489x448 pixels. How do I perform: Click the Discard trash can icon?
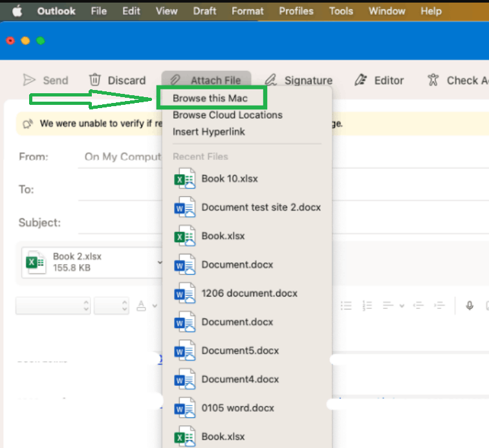pos(95,80)
